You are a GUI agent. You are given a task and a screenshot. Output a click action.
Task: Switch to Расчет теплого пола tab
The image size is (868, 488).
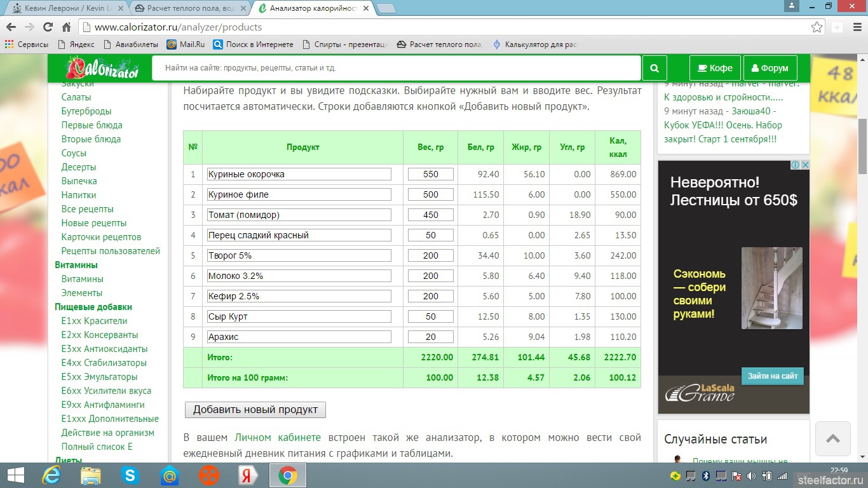191,8
